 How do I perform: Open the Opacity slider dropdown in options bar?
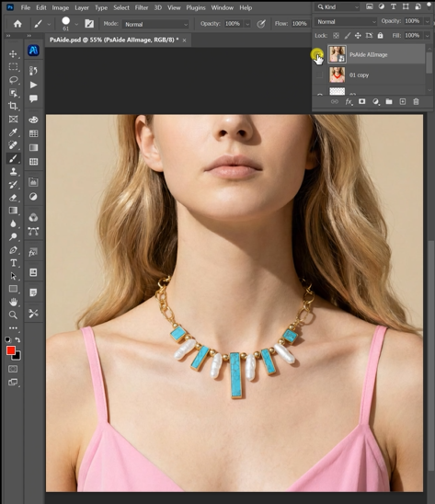[247, 24]
